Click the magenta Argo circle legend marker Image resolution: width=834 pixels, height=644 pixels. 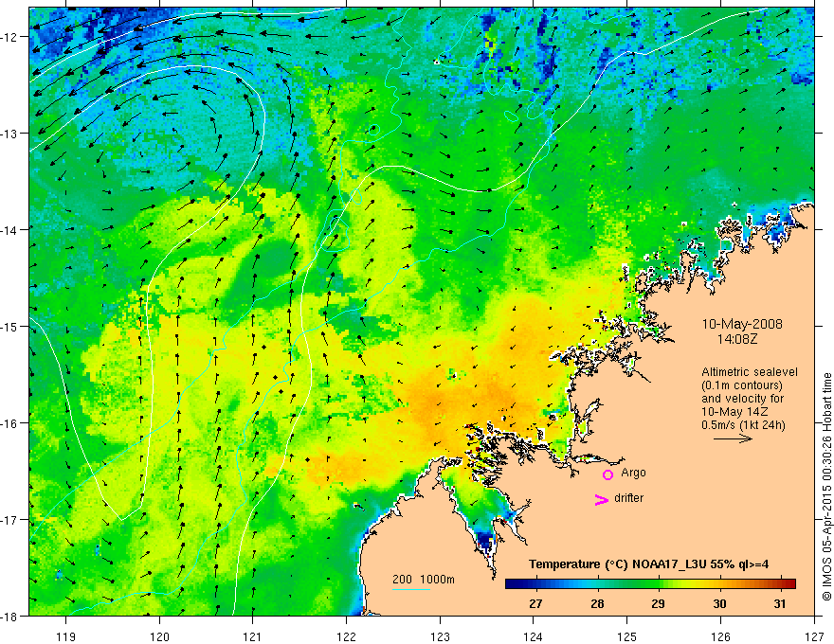tap(607, 474)
